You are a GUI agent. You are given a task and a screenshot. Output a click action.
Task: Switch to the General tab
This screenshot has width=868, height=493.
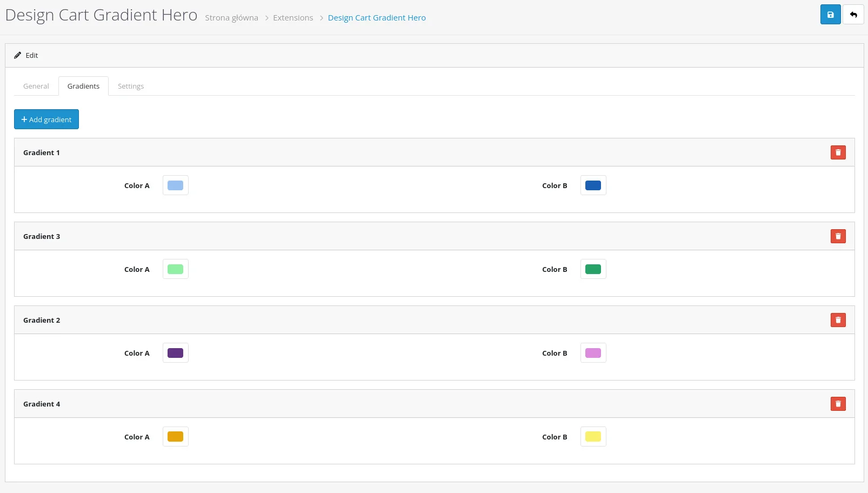click(36, 86)
